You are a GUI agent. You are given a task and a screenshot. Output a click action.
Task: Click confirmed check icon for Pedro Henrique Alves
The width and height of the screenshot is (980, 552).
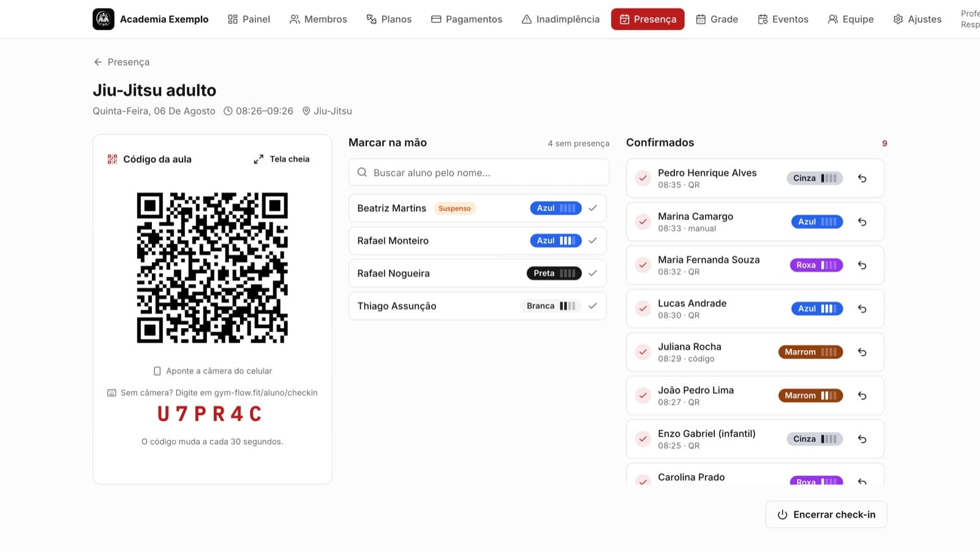[x=643, y=179]
